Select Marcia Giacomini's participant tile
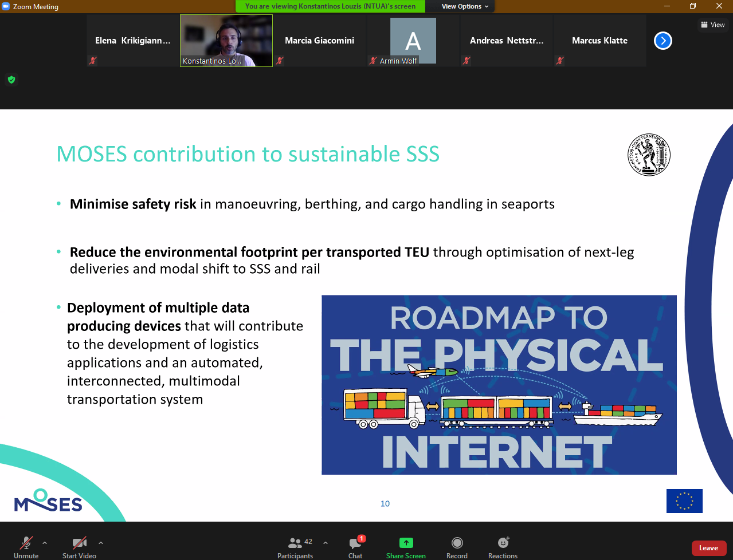Viewport: 733px width, 560px height. tap(320, 41)
